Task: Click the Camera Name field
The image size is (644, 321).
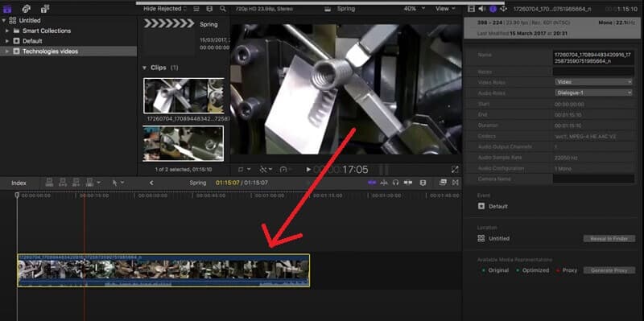Action: tap(593, 179)
